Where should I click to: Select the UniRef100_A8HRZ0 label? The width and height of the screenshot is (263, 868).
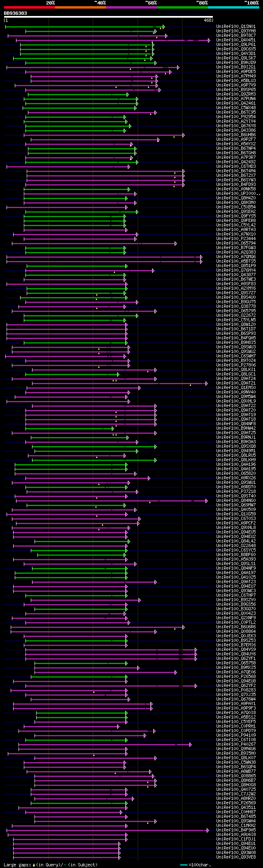[x=236, y=799]
